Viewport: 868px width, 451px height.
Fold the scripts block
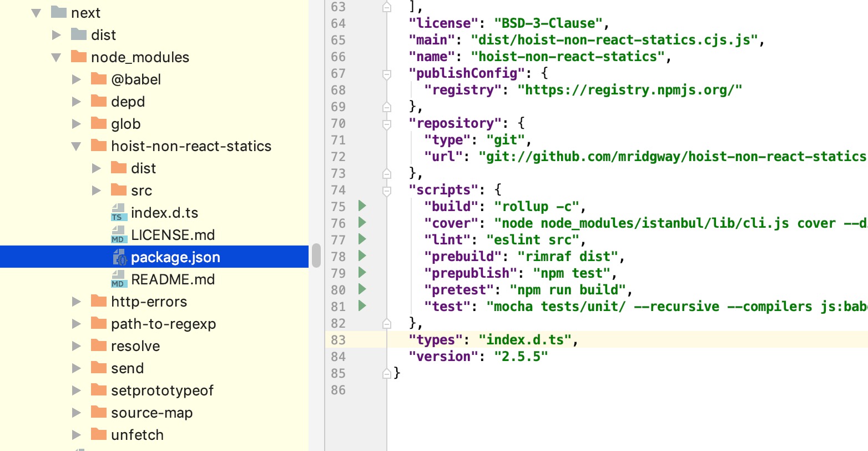point(386,189)
